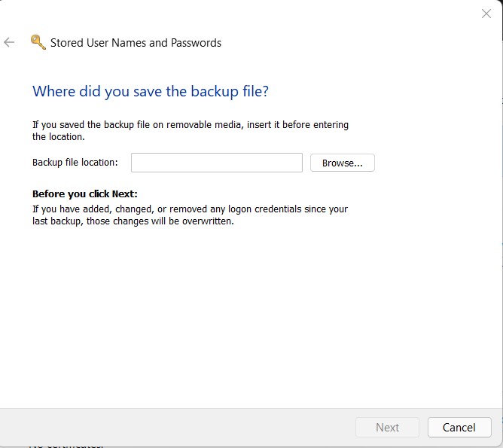Click the word 'overwritten' in the warning

click(x=208, y=221)
